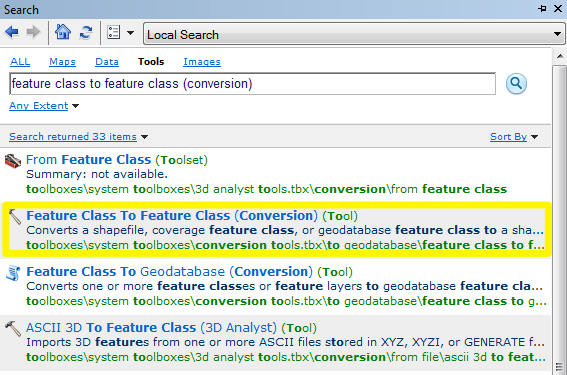Expand the Any Extent dropdown arrow
Viewport: 567px width, 375px height.
[75, 106]
